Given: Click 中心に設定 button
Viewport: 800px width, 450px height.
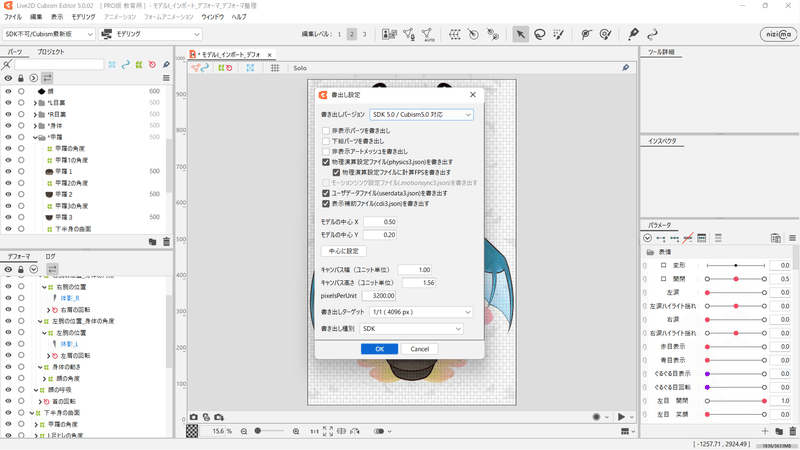Looking at the screenshot, I should [343, 251].
